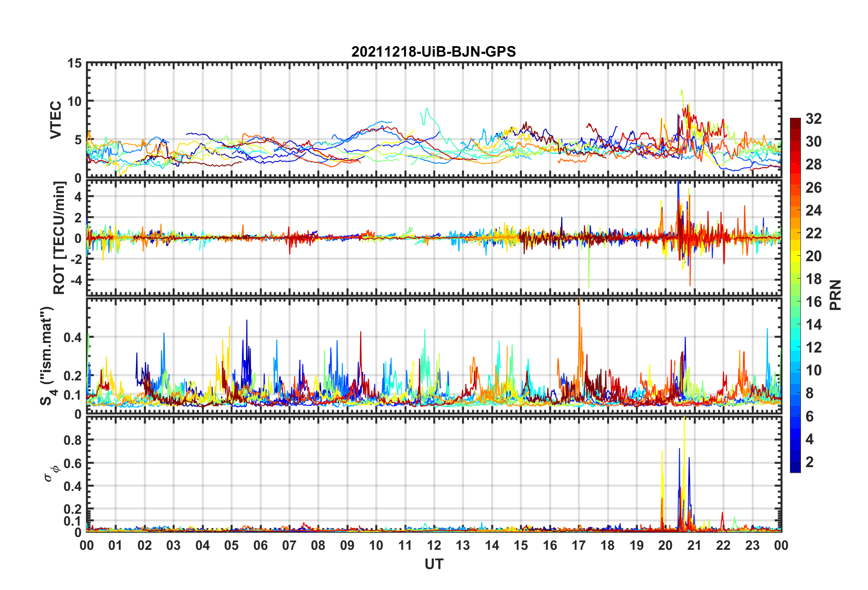Select hour 17 on the UT axis
This screenshot has width=868, height=590.
pos(579,545)
